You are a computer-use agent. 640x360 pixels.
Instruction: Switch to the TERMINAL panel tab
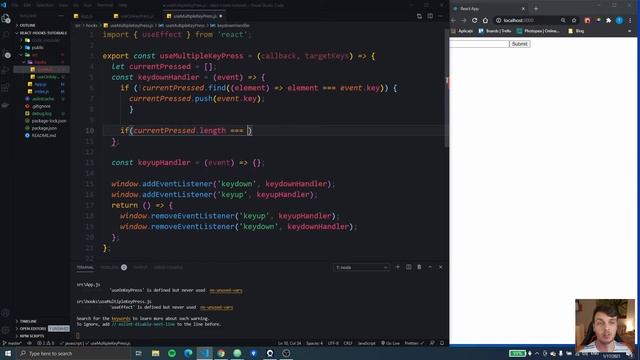85,267
